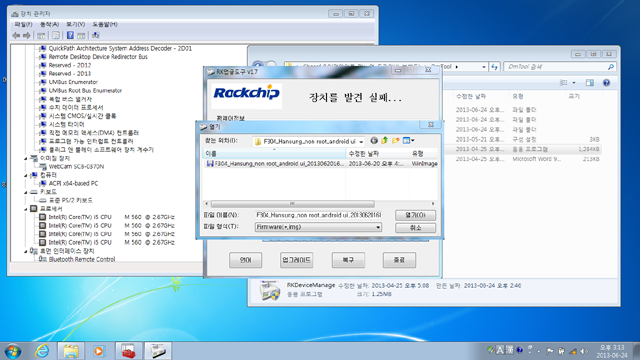
Task: Click the RKDeviceManage icon in details pane
Action: [270, 290]
